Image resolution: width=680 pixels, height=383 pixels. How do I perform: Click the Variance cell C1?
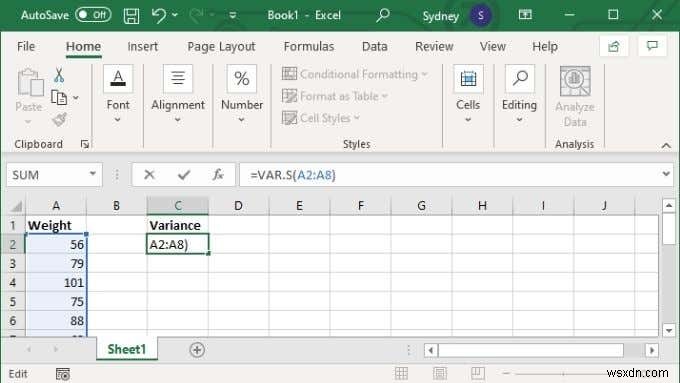pos(178,225)
